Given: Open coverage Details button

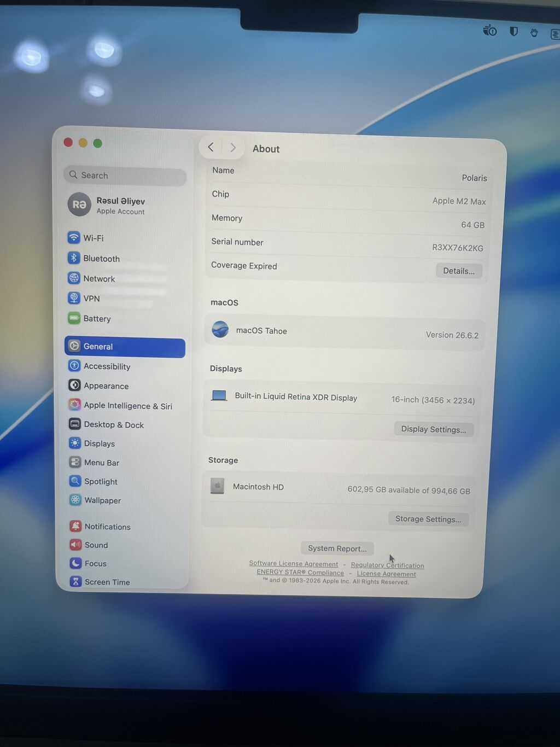Looking at the screenshot, I should coord(459,271).
